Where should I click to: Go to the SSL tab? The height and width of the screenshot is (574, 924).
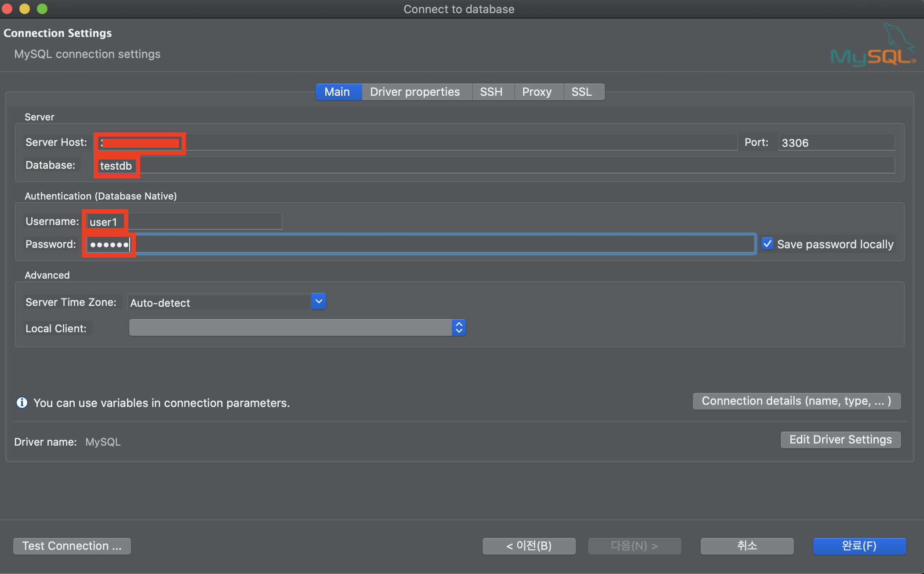point(581,92)
